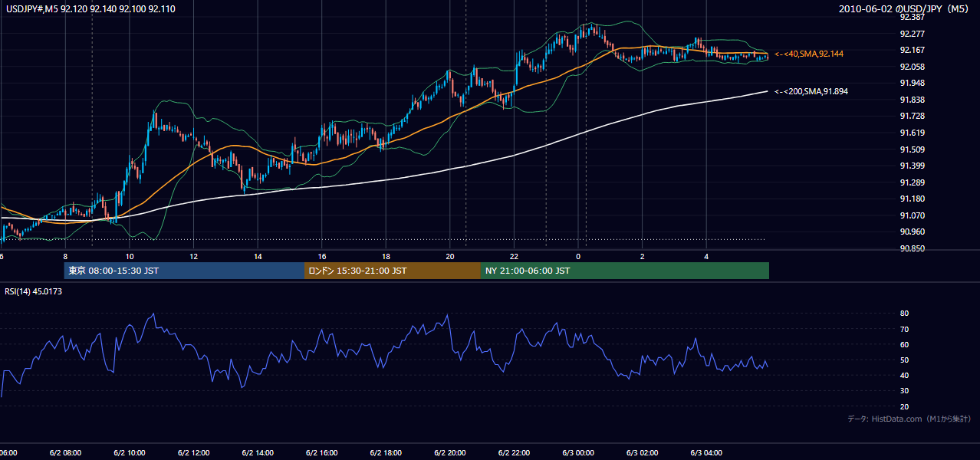Click price axis value 90.960
The image size is (980, 460).
(x=911, y=232)
